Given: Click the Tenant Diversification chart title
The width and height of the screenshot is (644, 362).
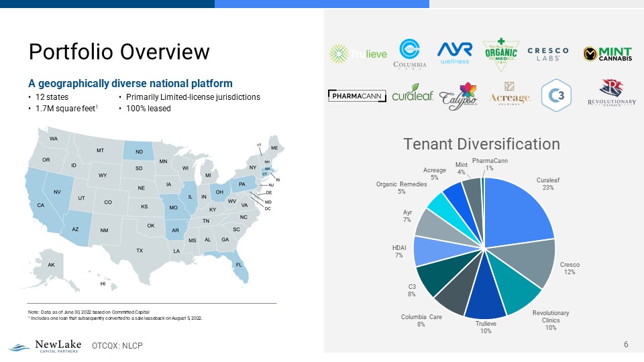Looking at the screenshot, I should point(482,144).
